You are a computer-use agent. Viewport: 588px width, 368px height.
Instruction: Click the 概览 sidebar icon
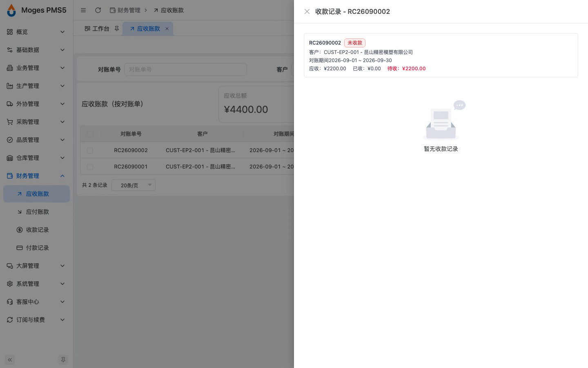pos(10,32)
